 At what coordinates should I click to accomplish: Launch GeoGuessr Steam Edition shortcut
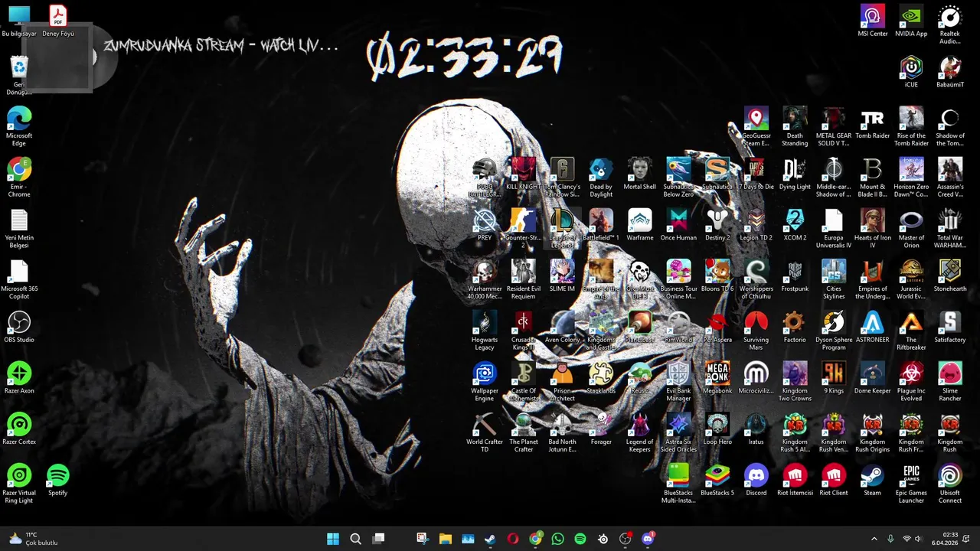pos(756,126)
